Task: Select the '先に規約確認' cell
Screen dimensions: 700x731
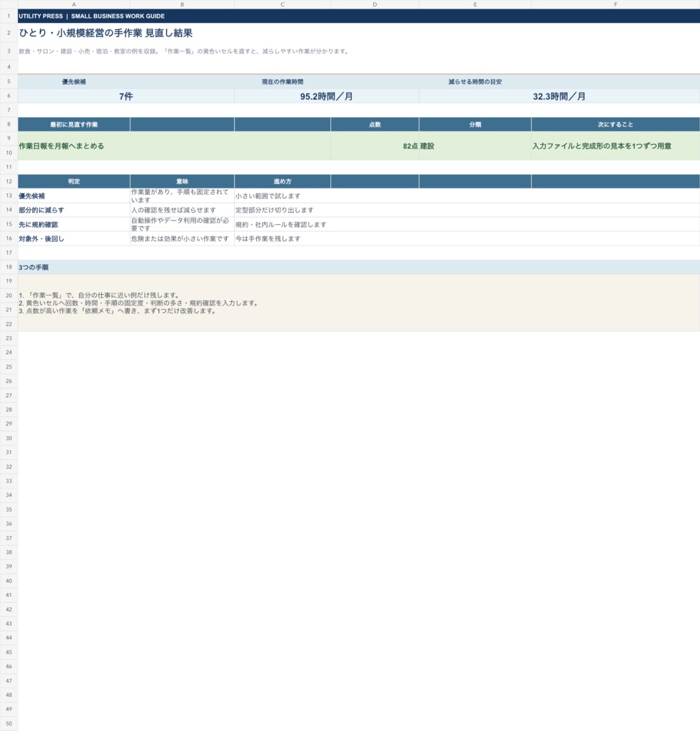Action: 73,224
